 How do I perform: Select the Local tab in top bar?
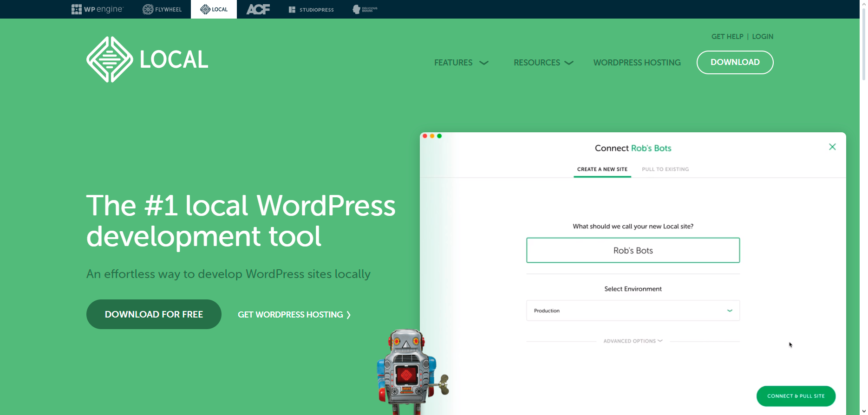[214, 9]
